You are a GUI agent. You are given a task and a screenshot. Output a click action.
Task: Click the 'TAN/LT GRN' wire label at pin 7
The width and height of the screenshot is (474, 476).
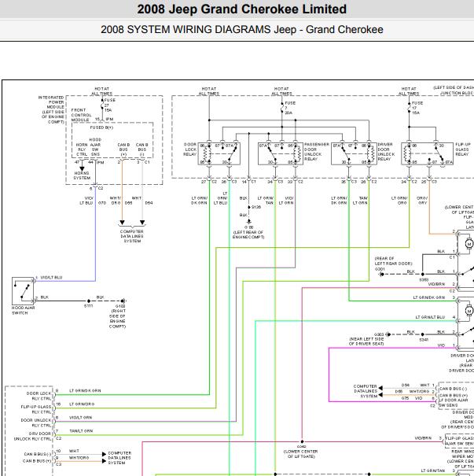(x=81, y=431)
